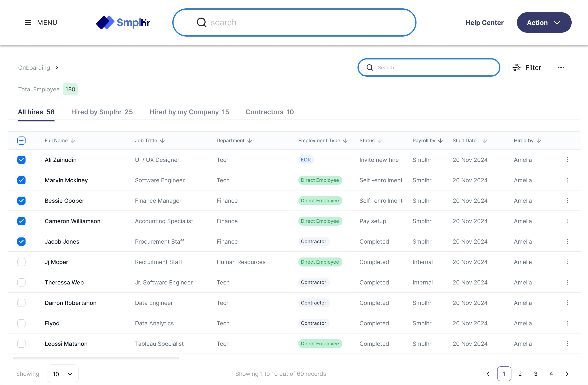
Task: Sort by Start Date arrow icon
Action: [x=485, y=141]
